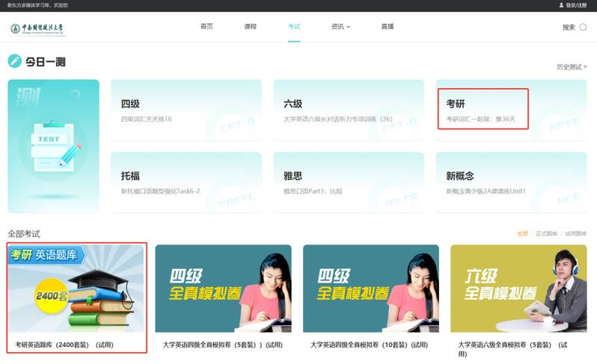Click the pencil icon beside 今日一测
The image size is (597, 364).
(x=14, y=61)
